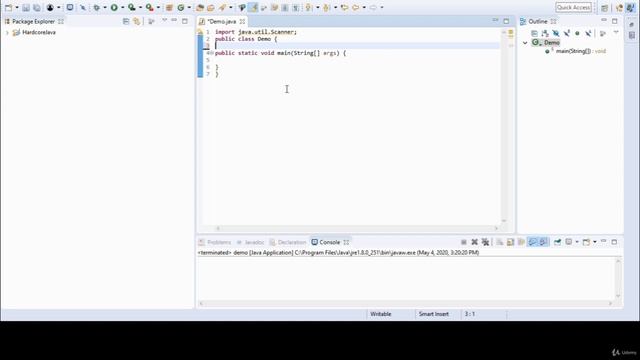Collapse the Demo class in Outline
The width and height of the screenshot is (640, 360).
click(525, 42)
